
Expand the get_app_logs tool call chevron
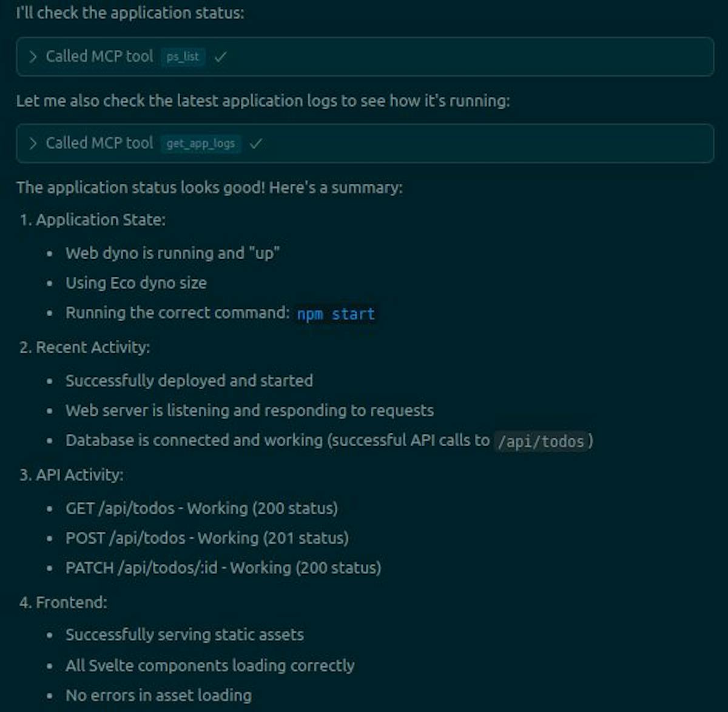pos(33,143)
